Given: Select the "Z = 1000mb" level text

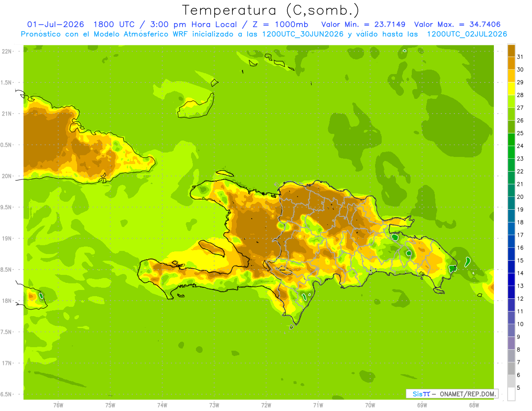Looking at the screenshot, I should (x=280, y=24).
